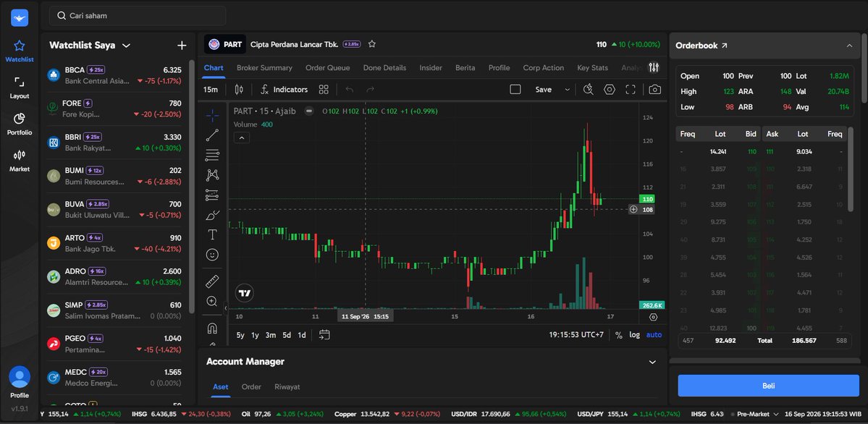The height and width of the screenshot is (424, 868).
Task: Redo chart action
Action: click(x=371, y=89)
